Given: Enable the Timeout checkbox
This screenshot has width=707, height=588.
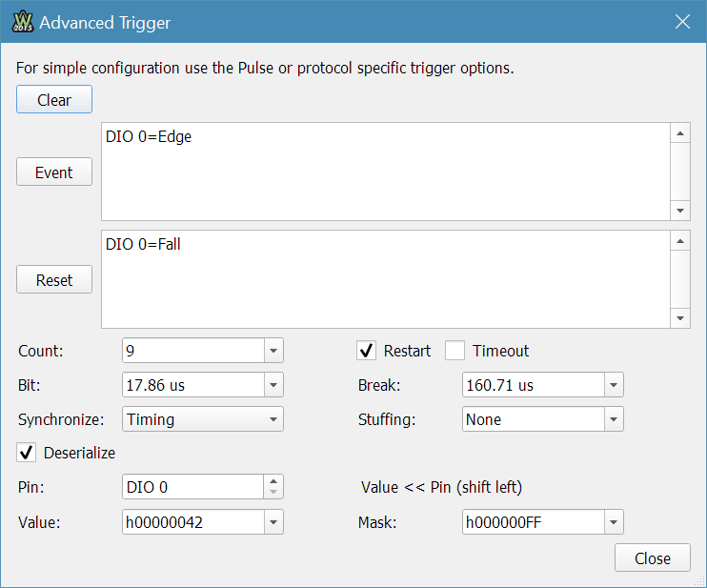Looking at the screenshot, I should click(x=455, y=351).
